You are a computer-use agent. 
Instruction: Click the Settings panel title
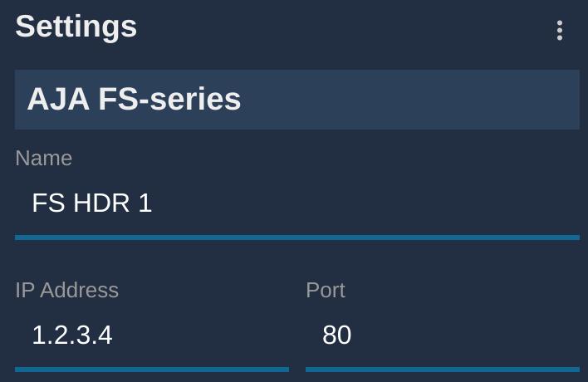(76, 27)
